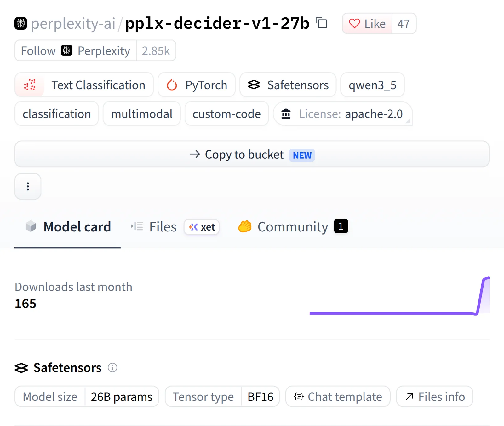Viewport: 504px width, 426px height.
Task: Select the custom-code tag
Action: 227,114
